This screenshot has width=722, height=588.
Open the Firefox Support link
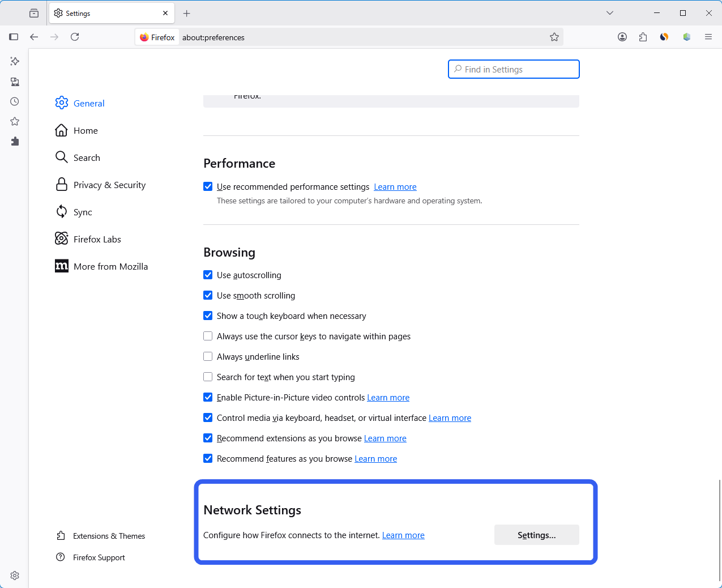[x=91, y=557]
